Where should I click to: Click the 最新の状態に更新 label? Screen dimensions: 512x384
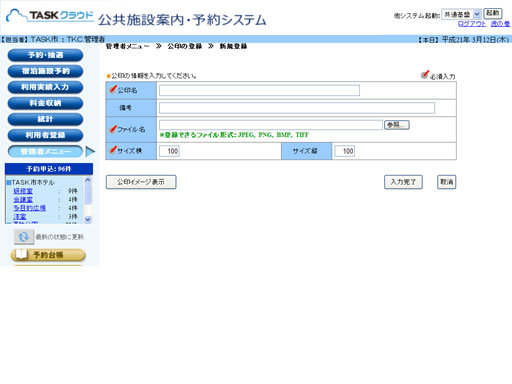60,237
